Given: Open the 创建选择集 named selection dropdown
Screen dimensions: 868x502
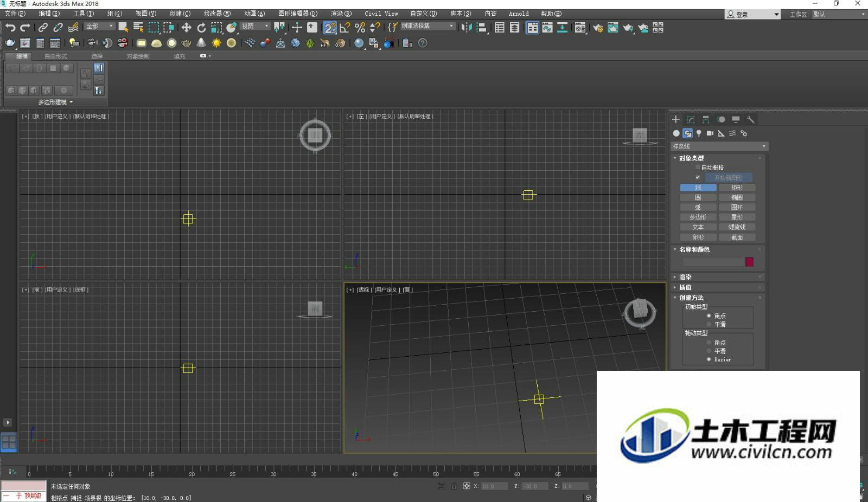Looking at the screenshot, I should click(427, 26).
